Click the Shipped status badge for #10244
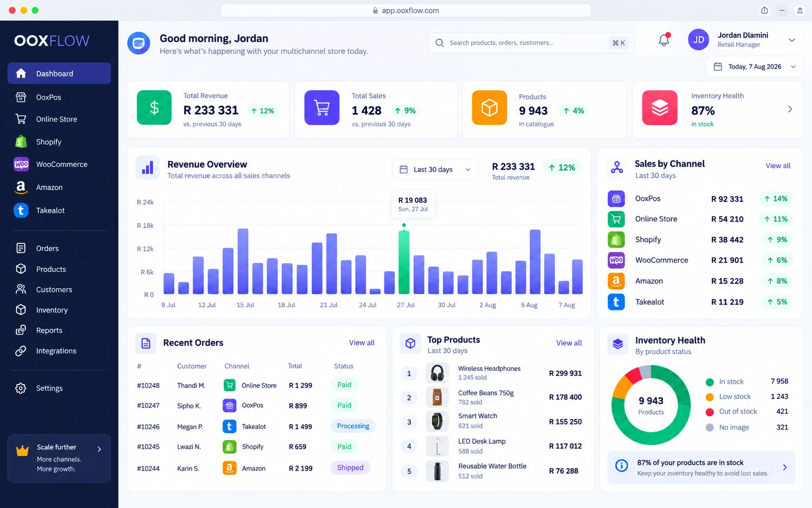Screen dimensions: 812x508 tap(350, 468)
